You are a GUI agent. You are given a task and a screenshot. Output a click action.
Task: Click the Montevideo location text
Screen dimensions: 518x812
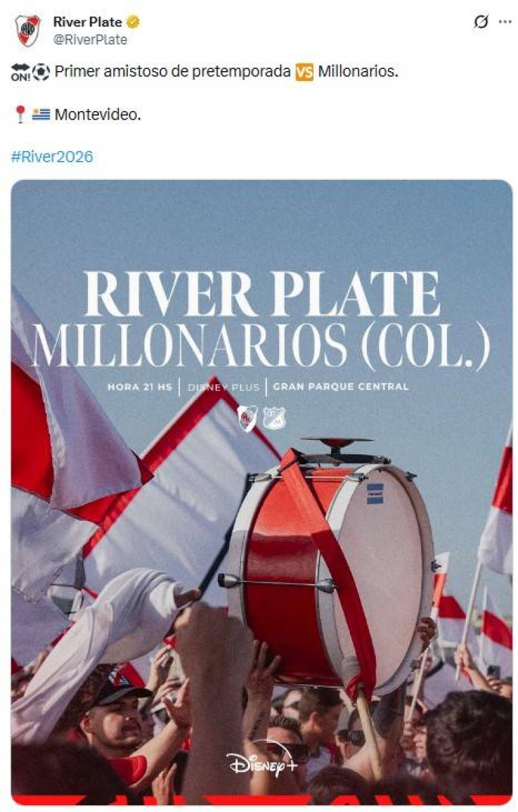(x=98, y=114)
